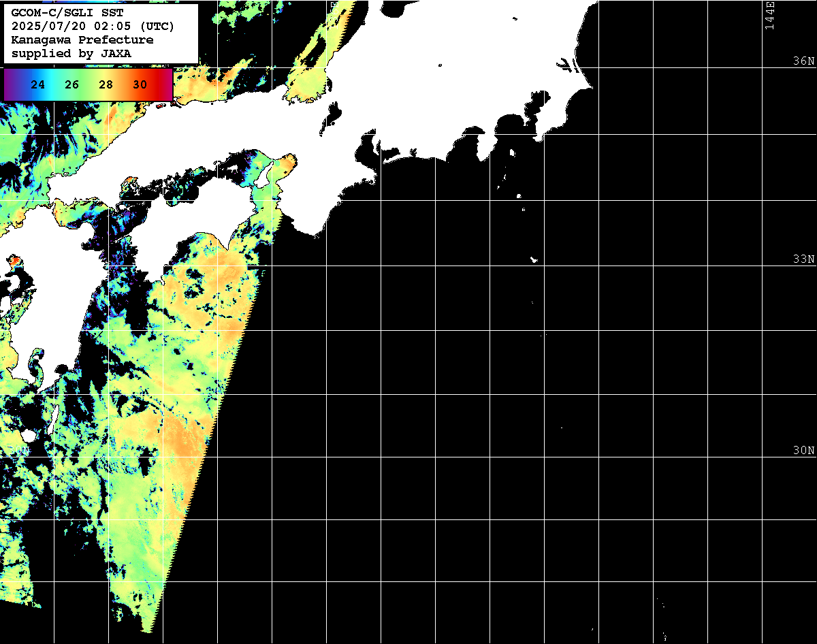817x644 pixels.
Task: Click the 'GCOM-C/SGLI SST' title text
Action: pos(68,12)
